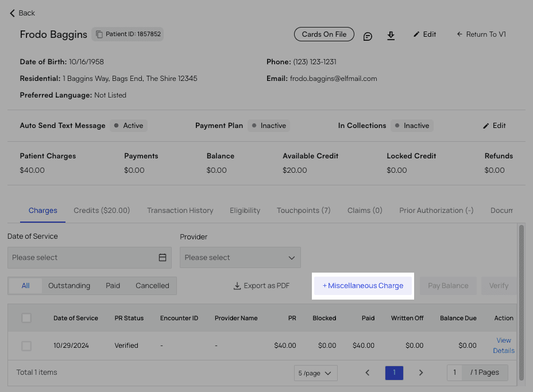The image size is (533, 392).
Task: Click the Patient Charges $40.00 value
Action: 32,170
